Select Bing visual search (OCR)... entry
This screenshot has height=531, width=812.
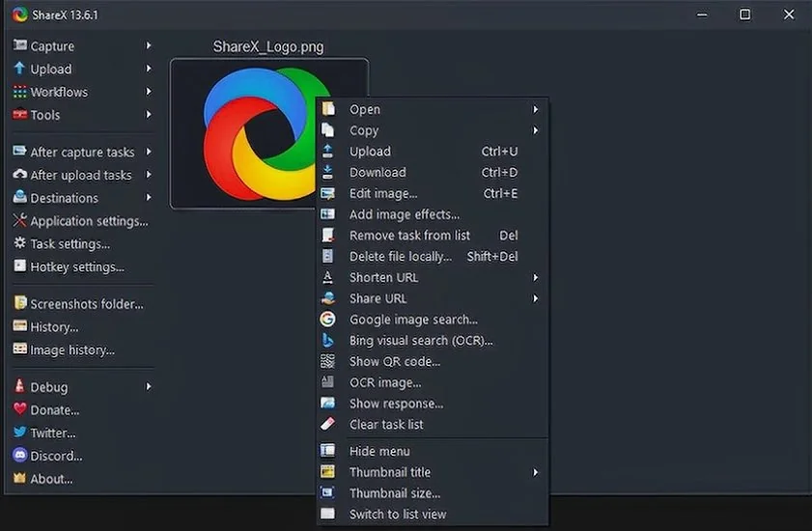[x=432, y=341]
